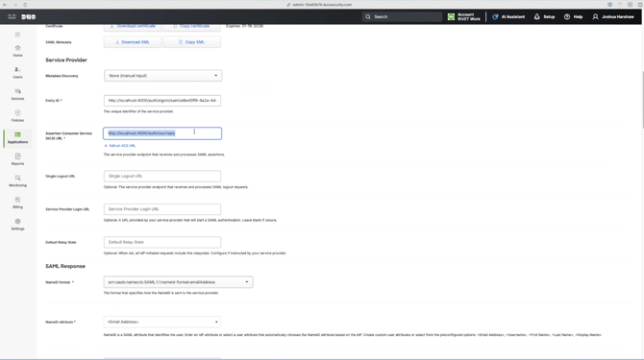Click the Copy XML button
Viewport: 644px width, 360px height.
coord(192,42)
